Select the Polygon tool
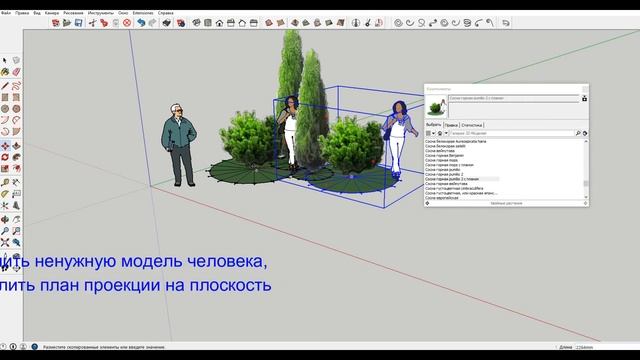The height and width of the screenshot is (360, 640). coord(16,109)
